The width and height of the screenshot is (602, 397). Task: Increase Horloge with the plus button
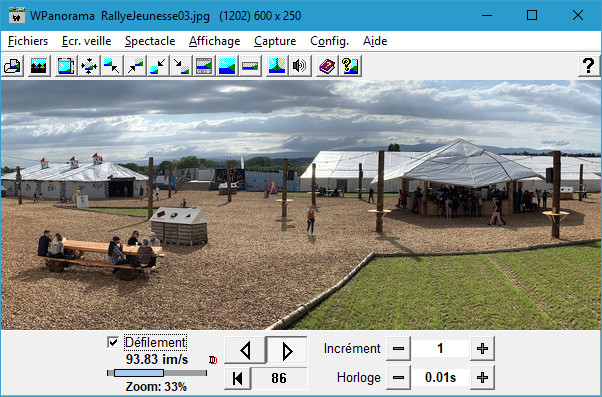click(x=482, y=378)
